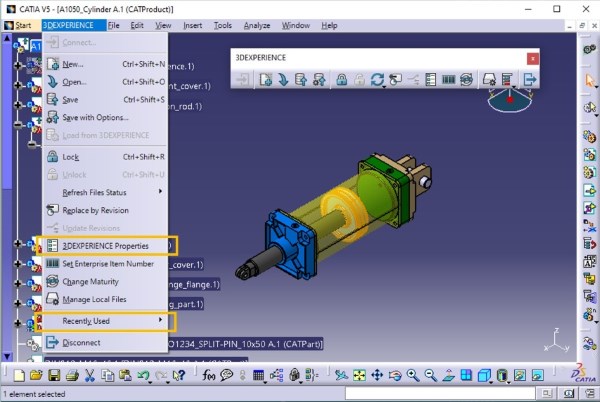Choose Set Enterprise Item Number menu entry
Viewport: 600px width, 402px height.
coord(105,264)
